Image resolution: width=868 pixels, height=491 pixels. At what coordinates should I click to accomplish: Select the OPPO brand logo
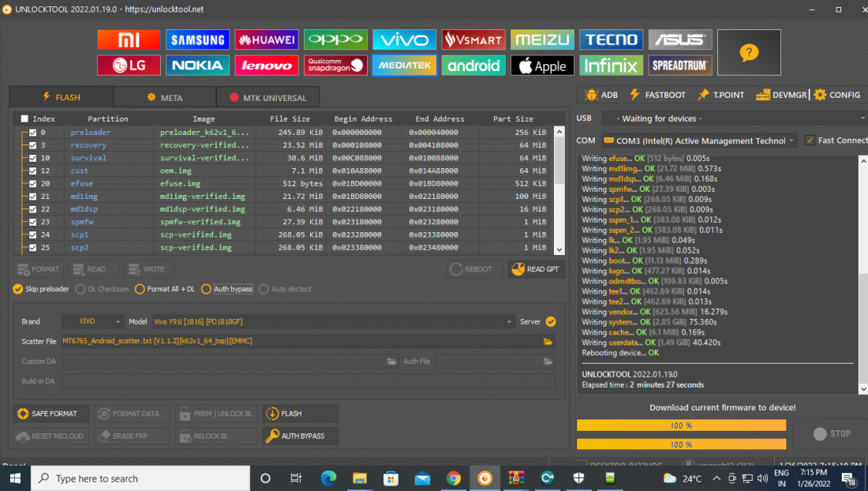point(335,39)
